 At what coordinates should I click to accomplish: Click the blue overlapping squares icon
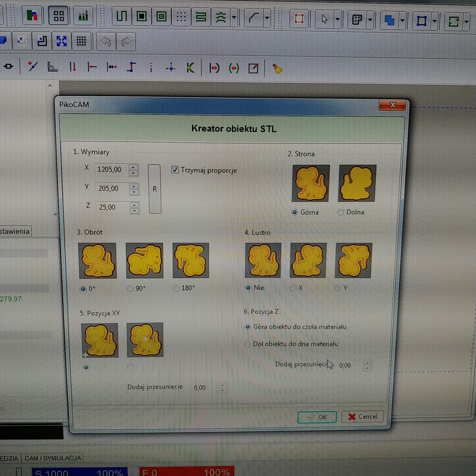coord(389,20)
